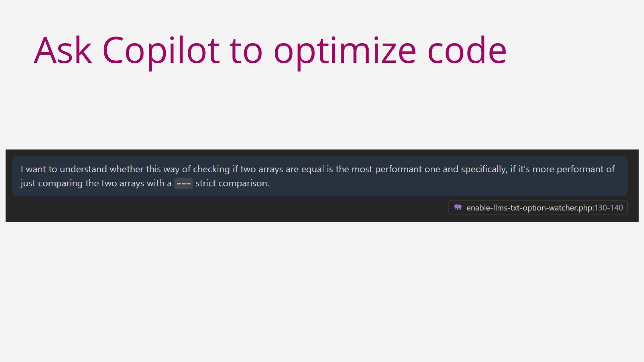Click the word "Ask" in the heading
The height and width of the screenshot is (362, 644).
(x=63, y=50)
